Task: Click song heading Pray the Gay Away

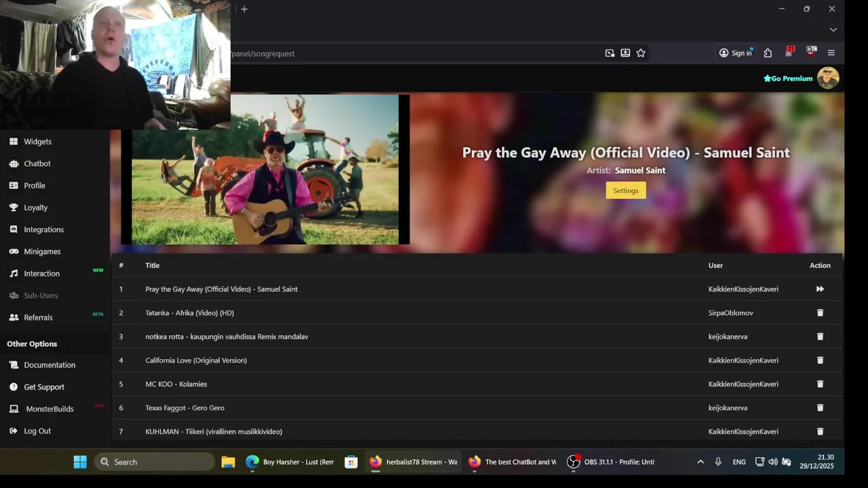Action: coord(626,152)
